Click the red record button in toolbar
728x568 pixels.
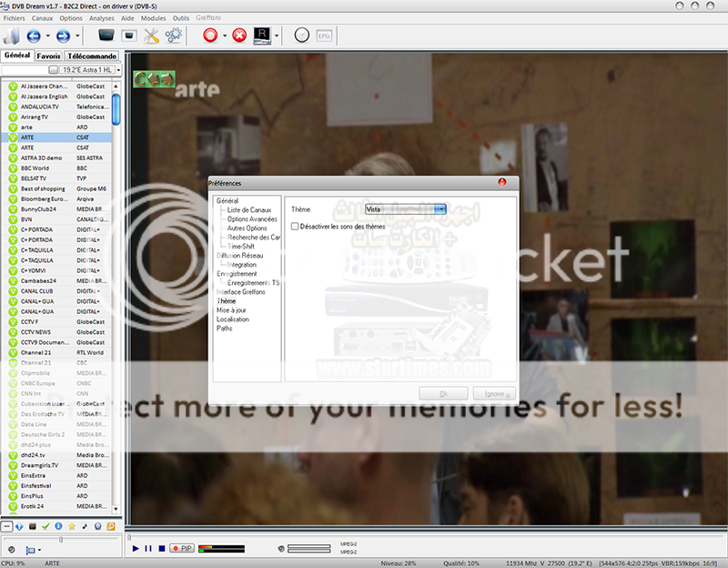[x=209, y=36]
